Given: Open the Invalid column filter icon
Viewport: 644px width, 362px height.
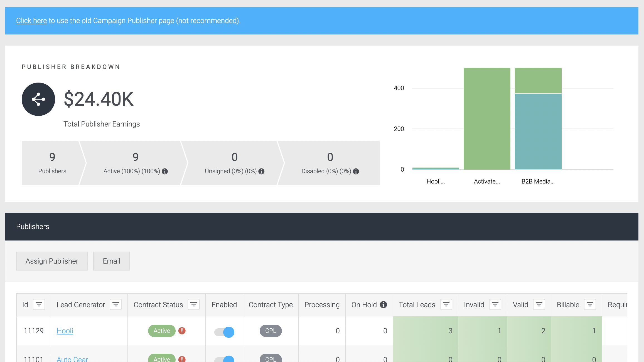Looking at the screenshot, I should click(495, 304).
